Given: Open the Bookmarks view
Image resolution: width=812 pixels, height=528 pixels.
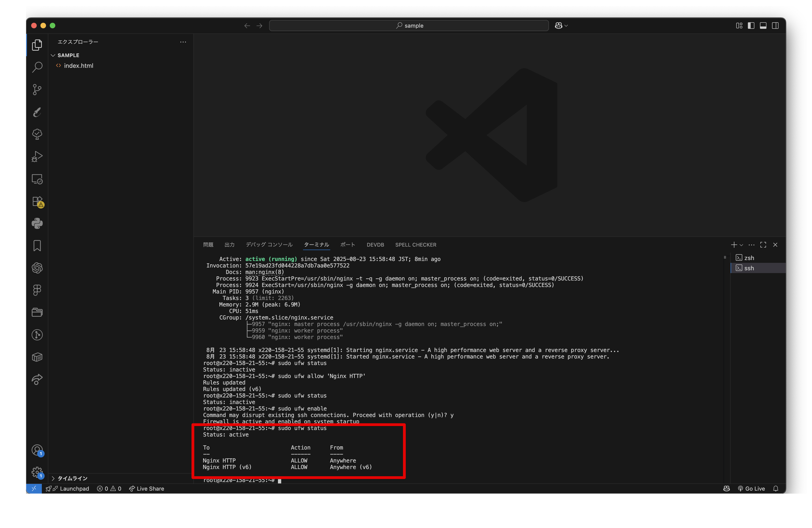Looking at the screenshot, I should coord(37,246).
